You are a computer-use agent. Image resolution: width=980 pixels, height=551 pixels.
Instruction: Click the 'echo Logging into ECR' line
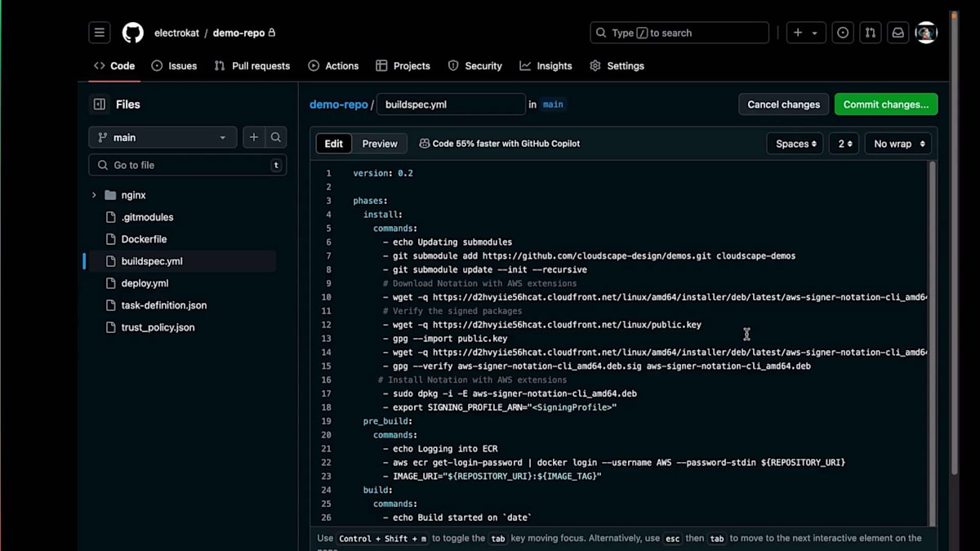coord(440,449)
